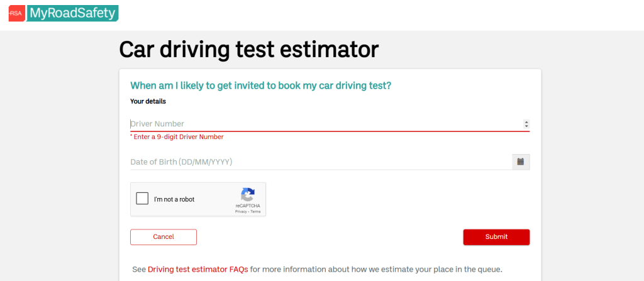Click the reCAPTCHA arrows logo
Viewport: 644px width, 281px height.
[248, 194]
